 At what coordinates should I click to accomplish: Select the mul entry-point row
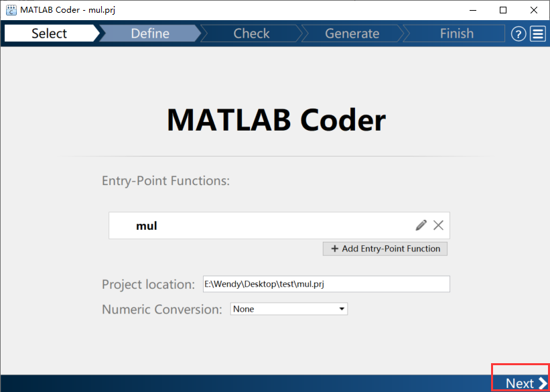tap(279, 225)
